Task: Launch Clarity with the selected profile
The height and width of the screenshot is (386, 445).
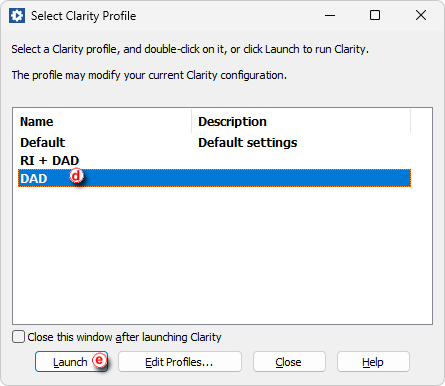Action: tap(71, 362)
